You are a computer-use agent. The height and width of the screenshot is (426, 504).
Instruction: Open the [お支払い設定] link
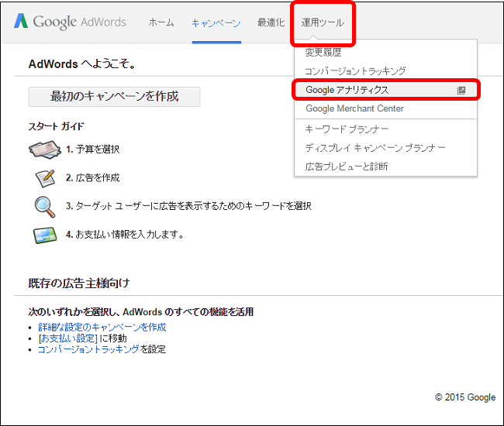pos(67,338)
